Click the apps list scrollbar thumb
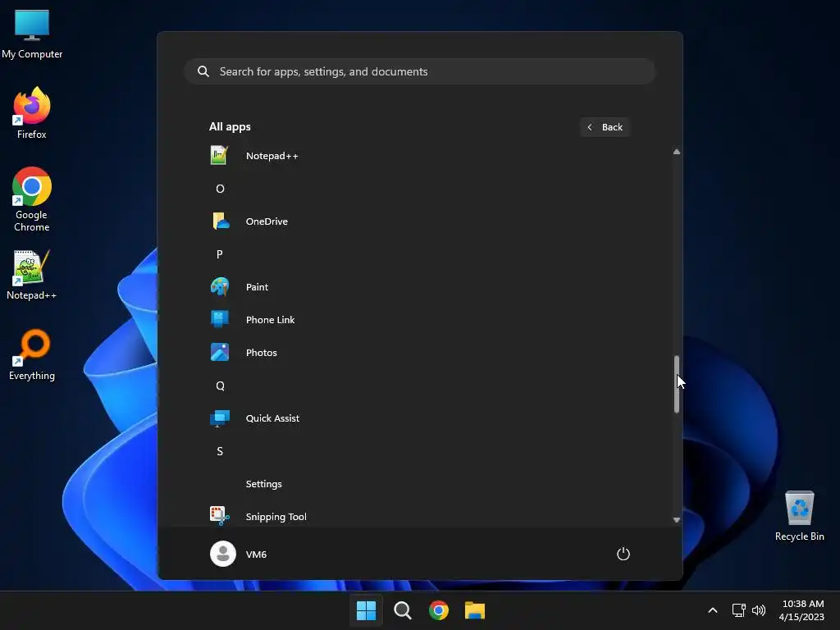840x630 pixels. pos(677,384)
